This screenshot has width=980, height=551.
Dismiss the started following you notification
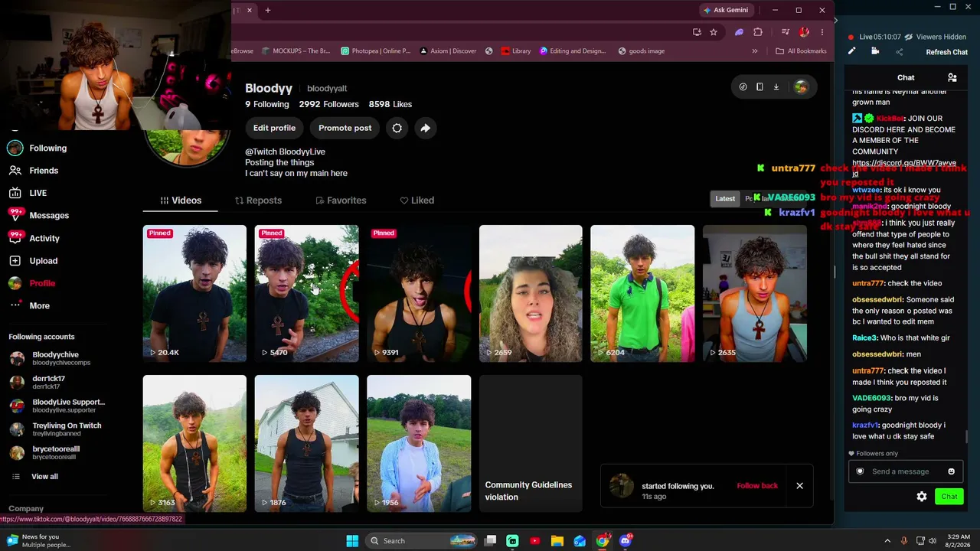point(799,486)
